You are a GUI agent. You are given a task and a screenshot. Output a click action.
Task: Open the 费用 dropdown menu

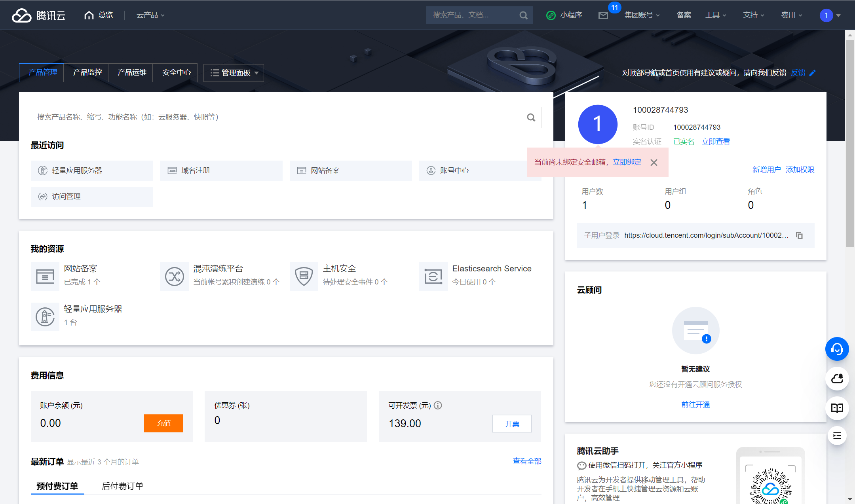pyautogui.click(x=791, y=15)
